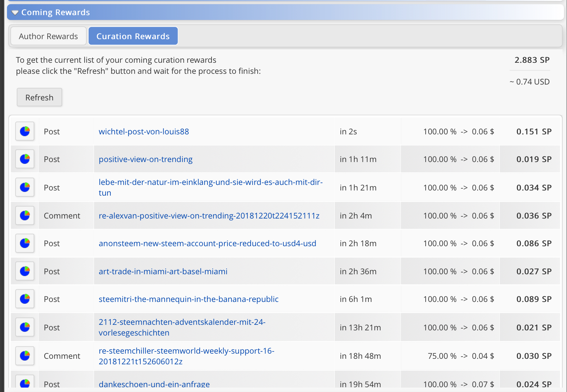
Task: Open pie chart icon for wichtel-post-von-louis88 row
Action: 25,131
